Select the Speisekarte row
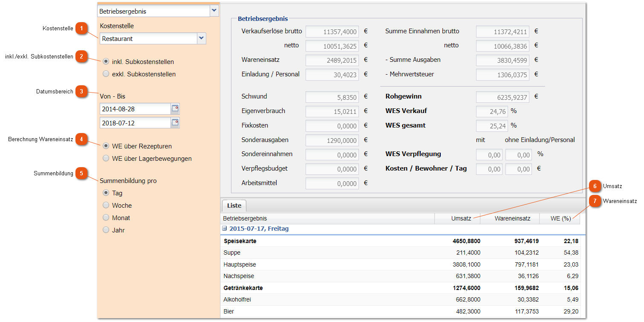 point(401,241)
